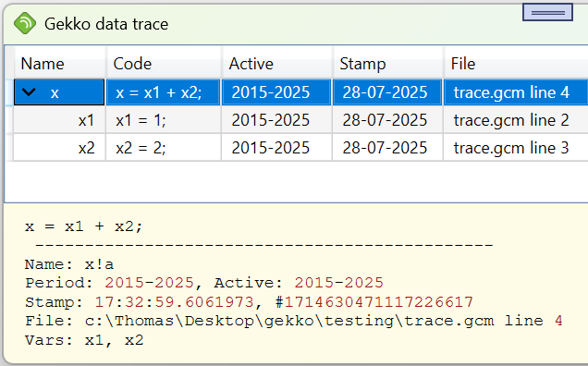Screen dimensions: 588x366
Task: Click the Active cell in the x2 row
Action: click(276, 148)
